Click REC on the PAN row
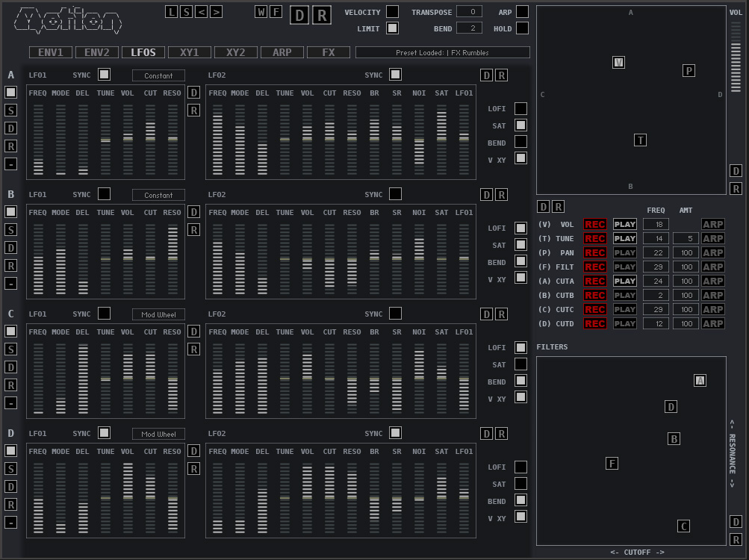Viewport: 749px width, 560px height. pyautogui.click(x=594, y=252)
